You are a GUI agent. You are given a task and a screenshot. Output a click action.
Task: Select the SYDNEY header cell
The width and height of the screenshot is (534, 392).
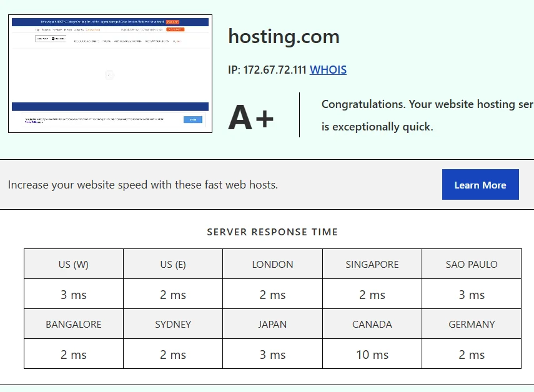pyautogui.click(x=173, y=324)
